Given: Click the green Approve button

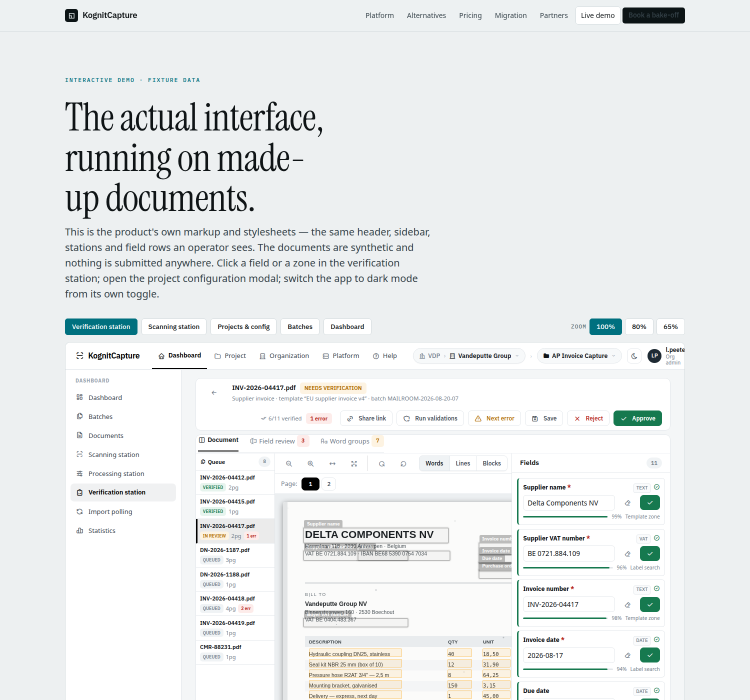Looking at the screenshot, I should coord(637,418).
